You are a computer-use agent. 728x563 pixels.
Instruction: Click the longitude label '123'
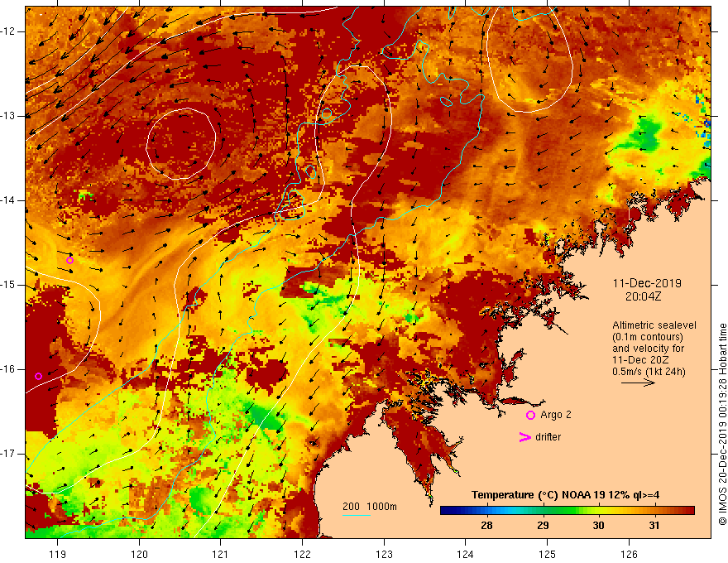(384, 554)
